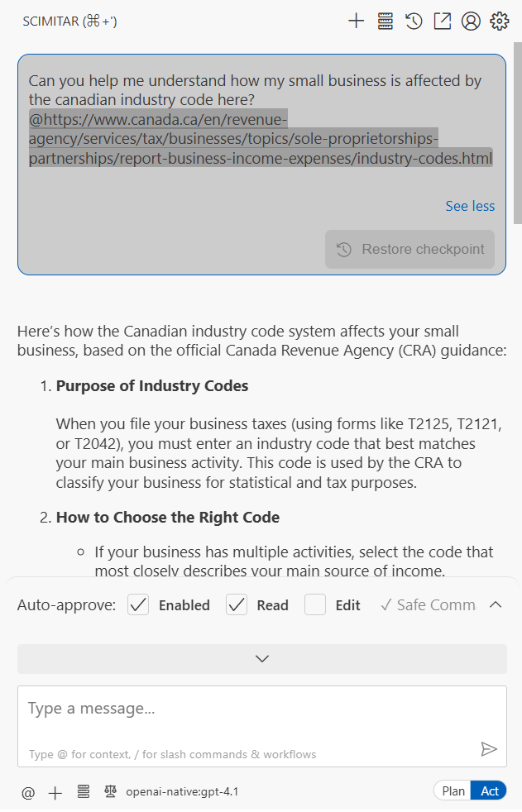Viewport: 522px width, 812px height.
Task: Click the @ add context icon
Action: click(x=28, y=792)
